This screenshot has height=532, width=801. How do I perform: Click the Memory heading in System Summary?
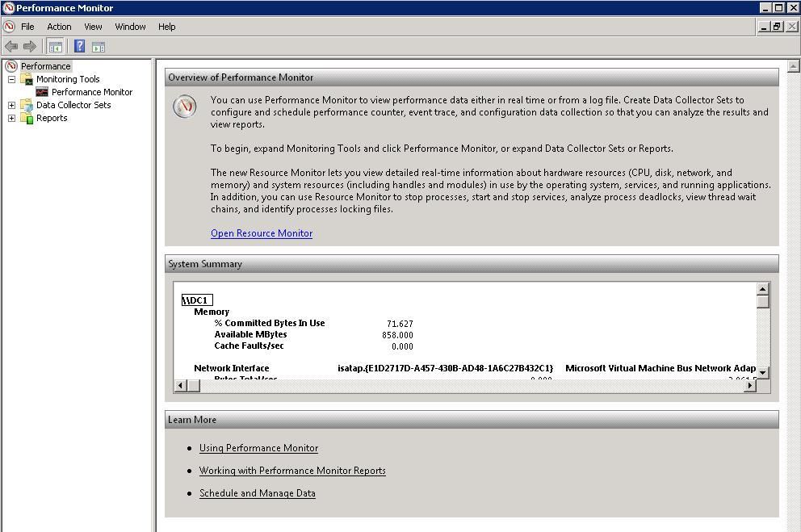point(212,312)
